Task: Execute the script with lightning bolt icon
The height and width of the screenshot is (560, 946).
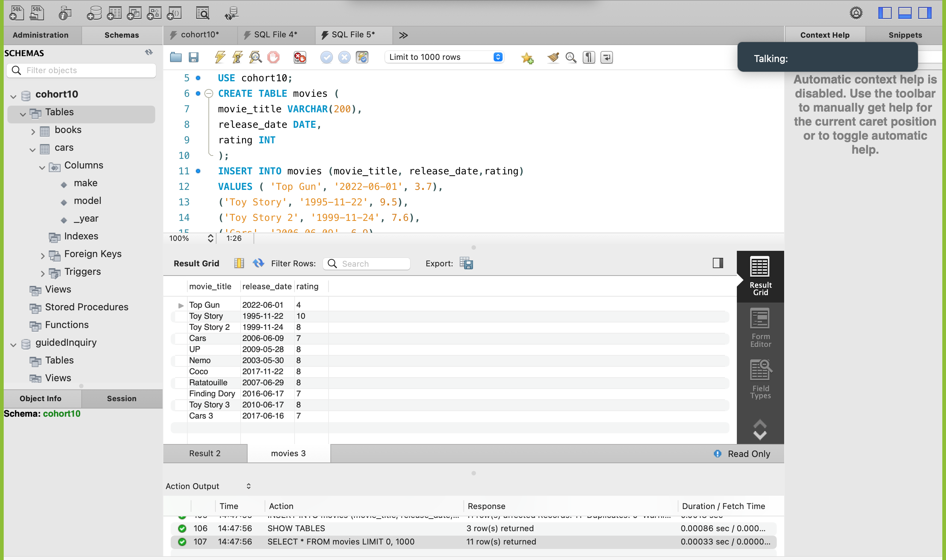Action: tap(220, 57)
